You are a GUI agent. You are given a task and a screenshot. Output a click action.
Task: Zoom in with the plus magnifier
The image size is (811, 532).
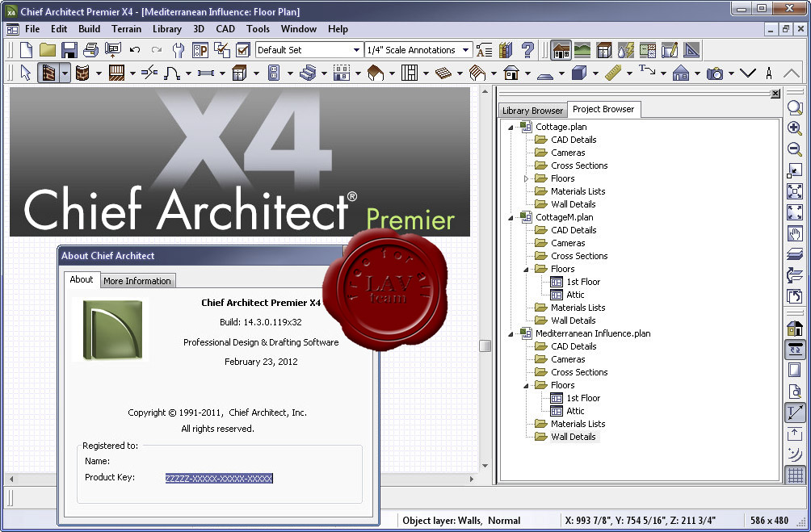tap(795, 128)
